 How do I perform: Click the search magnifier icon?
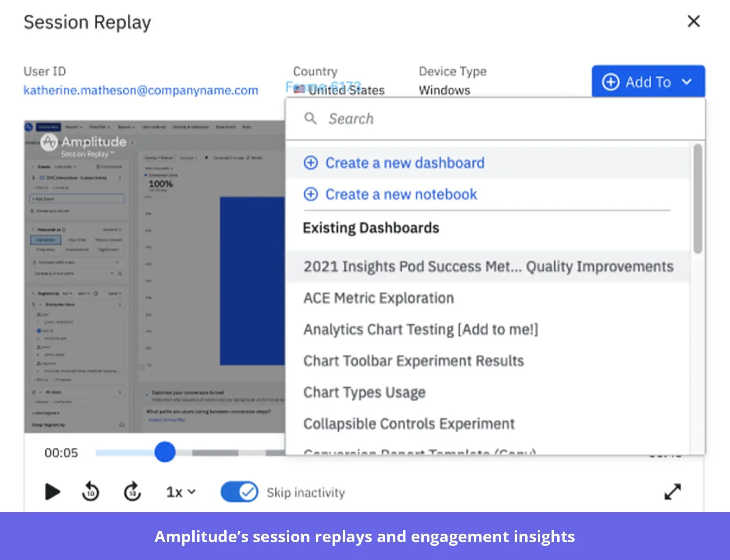pyautogui.click(x=310, y=118)
